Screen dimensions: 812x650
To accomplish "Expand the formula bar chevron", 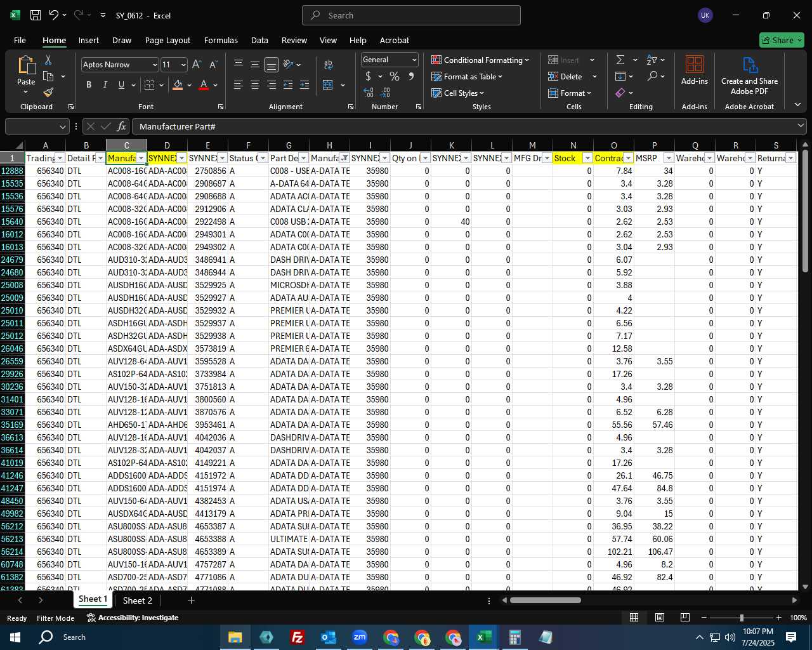I will point(801,126).
